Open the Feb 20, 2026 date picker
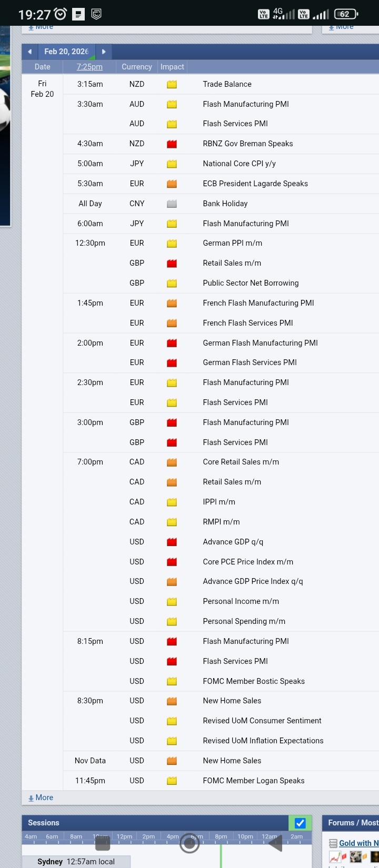379x868 pixels. point(66,52)
